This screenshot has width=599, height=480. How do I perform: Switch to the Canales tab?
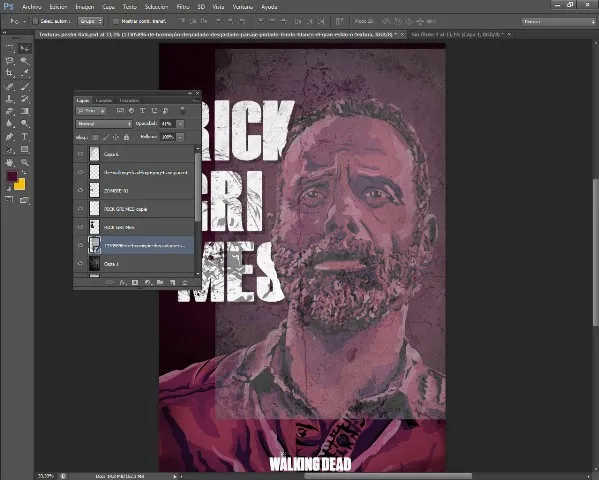pyautogui.click(x=104, y=101)
